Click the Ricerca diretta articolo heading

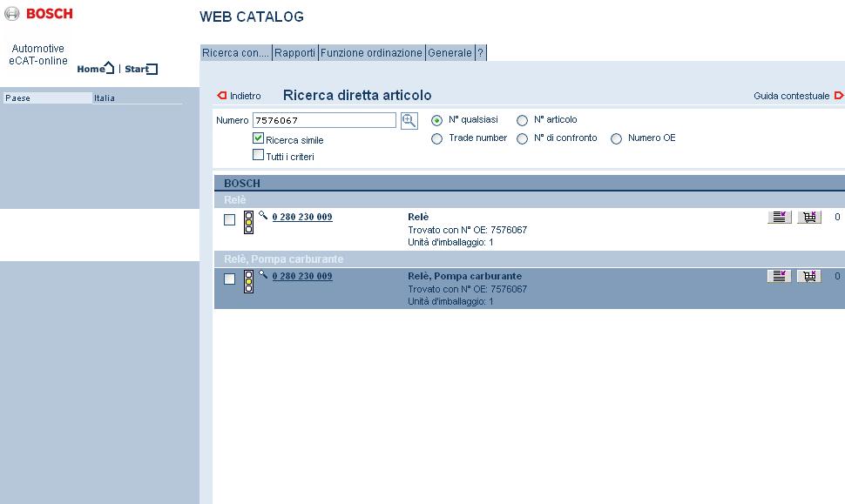point(357,95)
